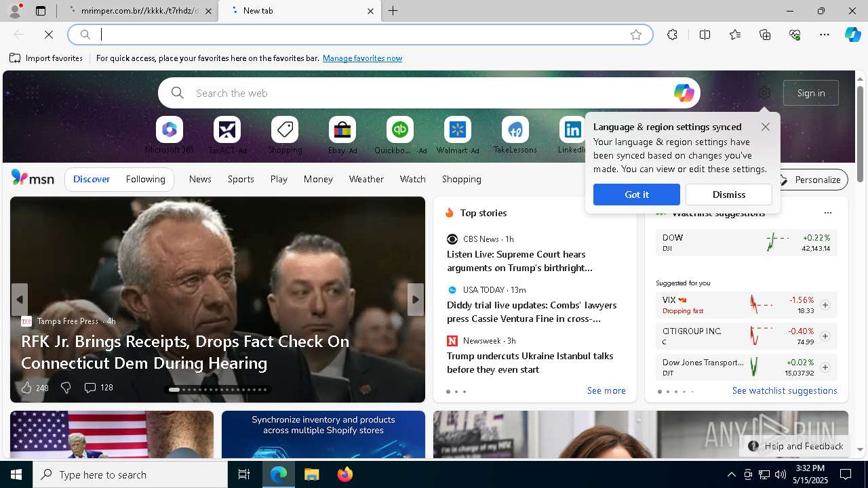The image size is (868, 488).
Task: Open the MSN Shopping section
Action: 462,179
